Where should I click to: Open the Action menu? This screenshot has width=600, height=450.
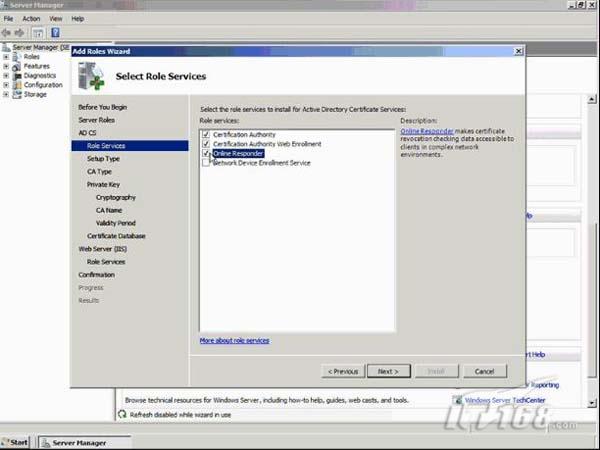pos(31,18)
